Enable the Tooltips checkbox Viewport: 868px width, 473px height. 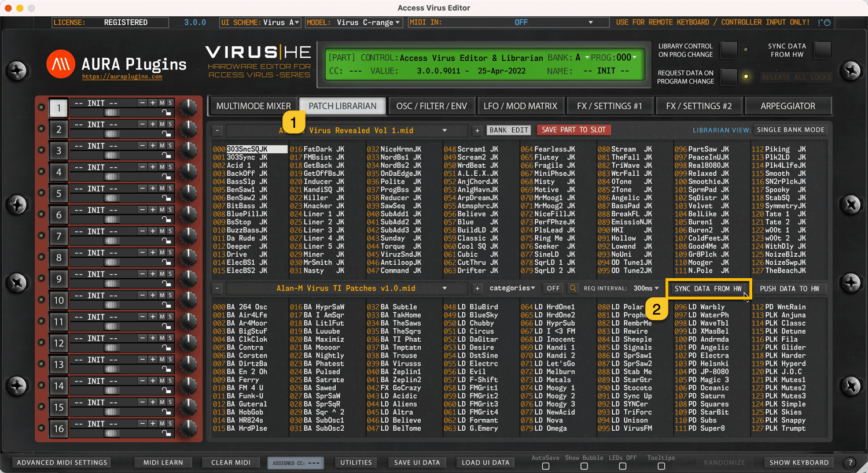coord(661,466)
